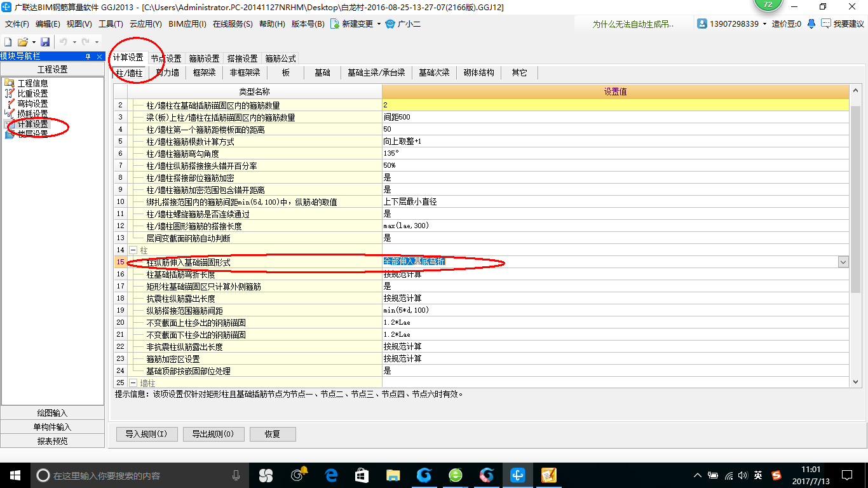Click the Redo arrow icon
This screenshot has height=488, width=868.
coord(86,42)
